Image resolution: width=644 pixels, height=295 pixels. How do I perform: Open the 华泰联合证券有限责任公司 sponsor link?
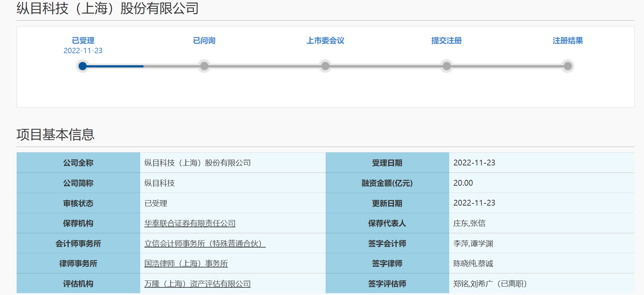[x=190, y=223]
